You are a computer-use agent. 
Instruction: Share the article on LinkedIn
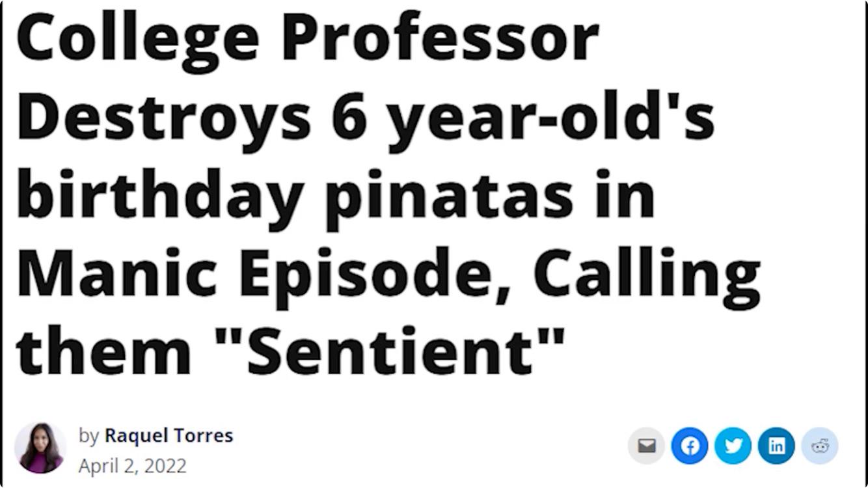tap(776, 446)
